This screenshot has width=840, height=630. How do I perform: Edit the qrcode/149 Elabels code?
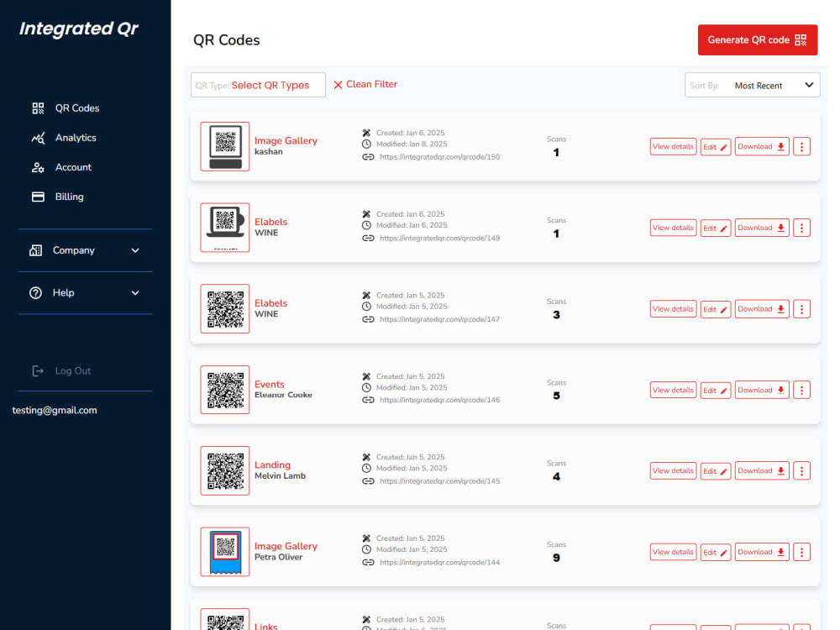click(715, 228)
